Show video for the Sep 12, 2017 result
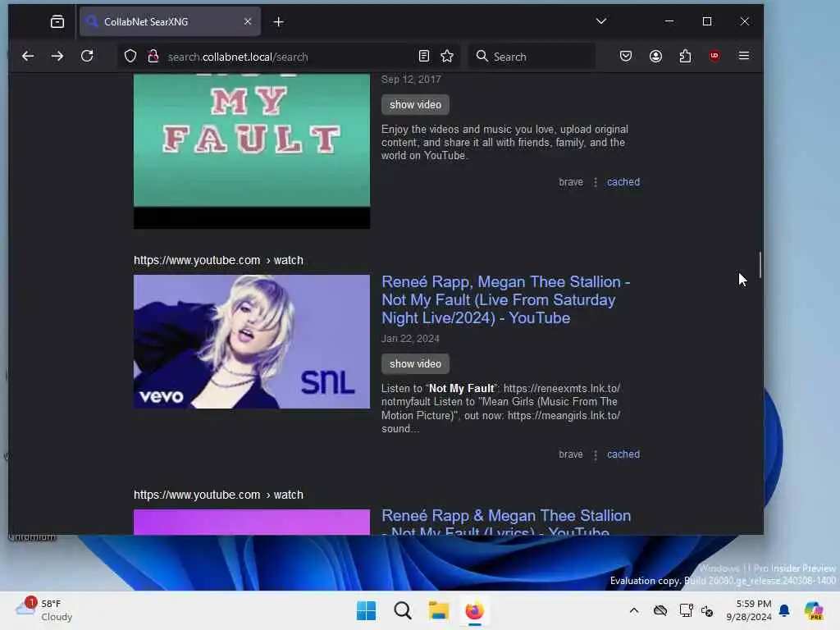The height and width of the screenshot is (630, 840). tap(415, 105)
